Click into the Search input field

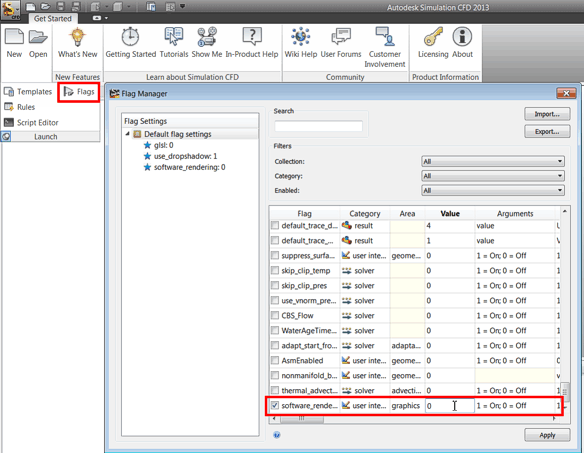pos(318,126)
